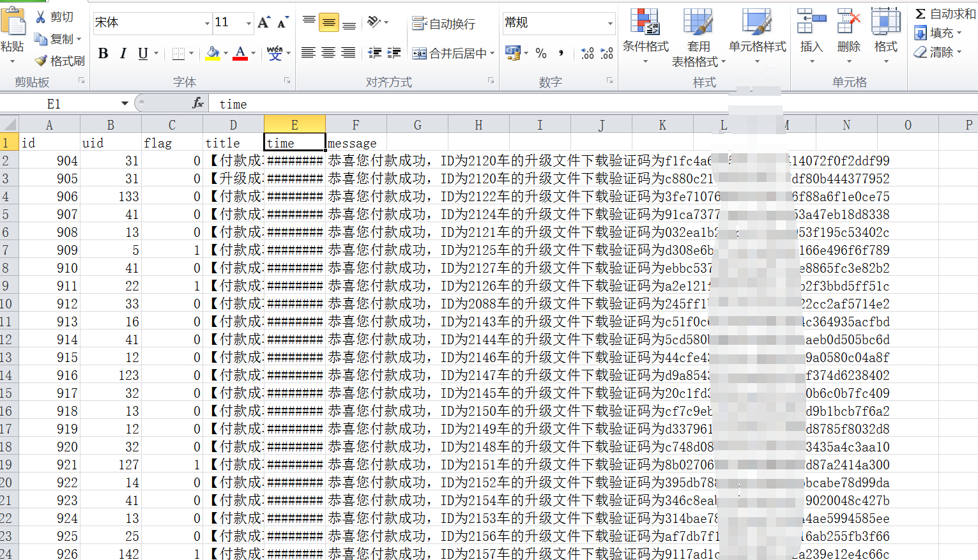
Task: Increase decimal places
Action: point(587,54)
